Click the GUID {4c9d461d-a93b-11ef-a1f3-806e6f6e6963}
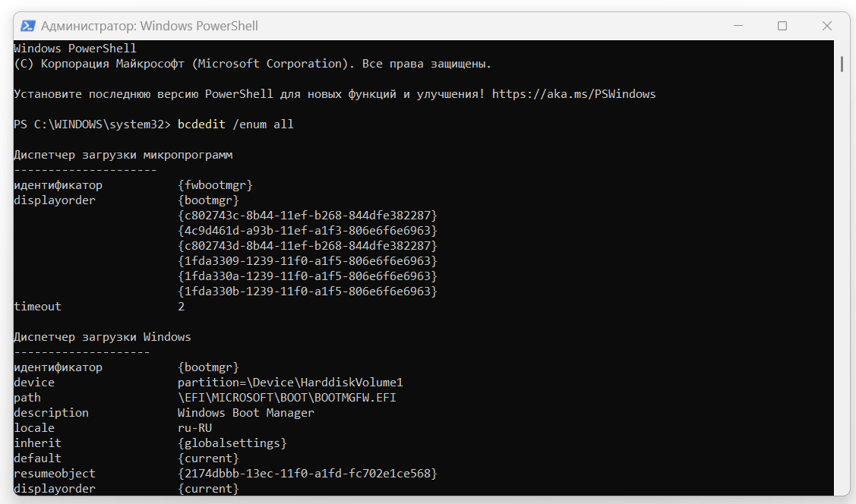This screenshot has width=856, height=504. tap(308, 231)
